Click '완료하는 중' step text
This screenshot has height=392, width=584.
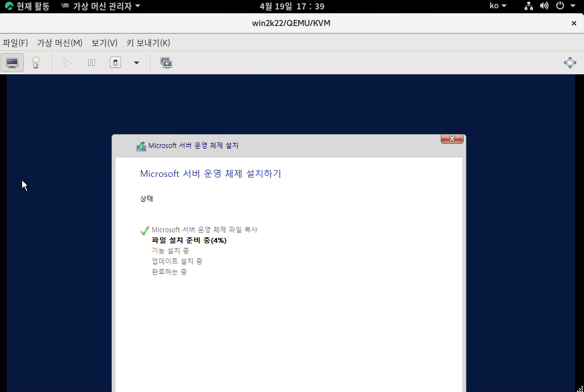tap(169, 272)
